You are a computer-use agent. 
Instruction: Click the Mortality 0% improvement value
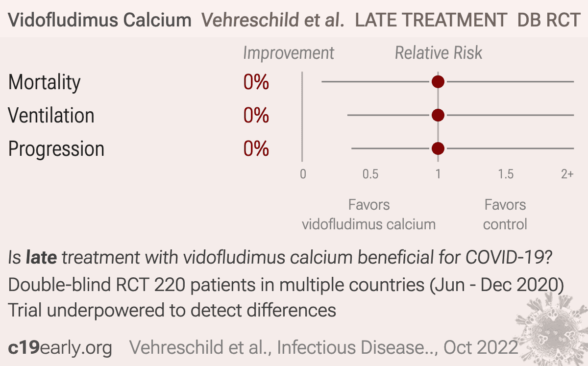coord(256,82)
